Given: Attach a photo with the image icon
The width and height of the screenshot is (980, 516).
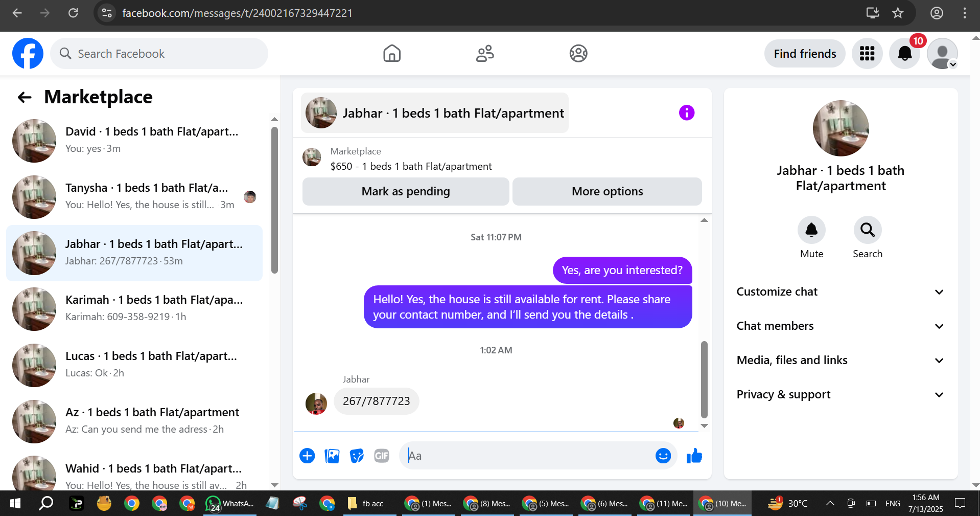Looking at the screenshot, I should click(332, 456).
